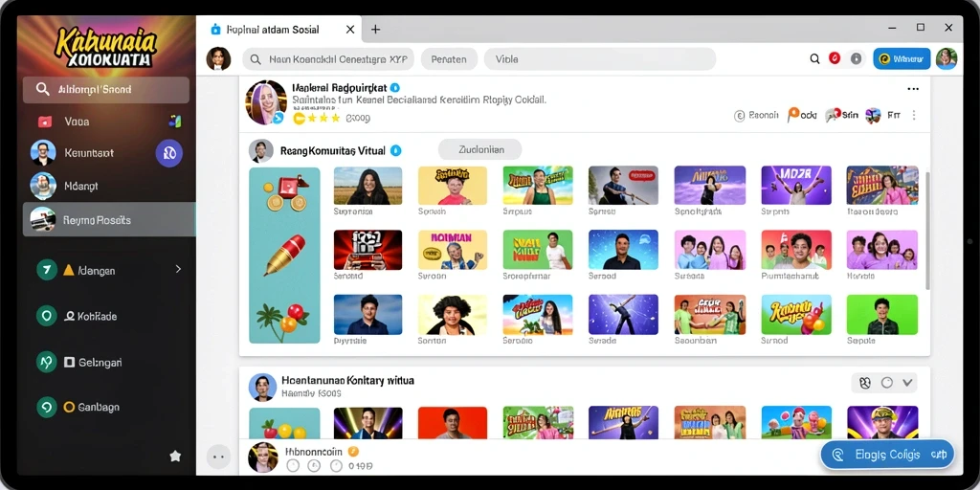The width and height of the screenshot is (980, 490).
Task: Focus the sidebar search input field
Action: (106, 89)
